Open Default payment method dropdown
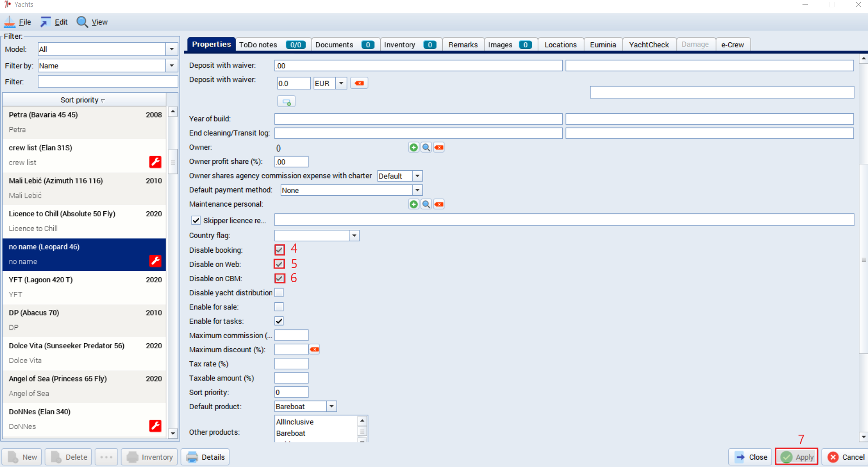The image size is (868, 467). 417,190
